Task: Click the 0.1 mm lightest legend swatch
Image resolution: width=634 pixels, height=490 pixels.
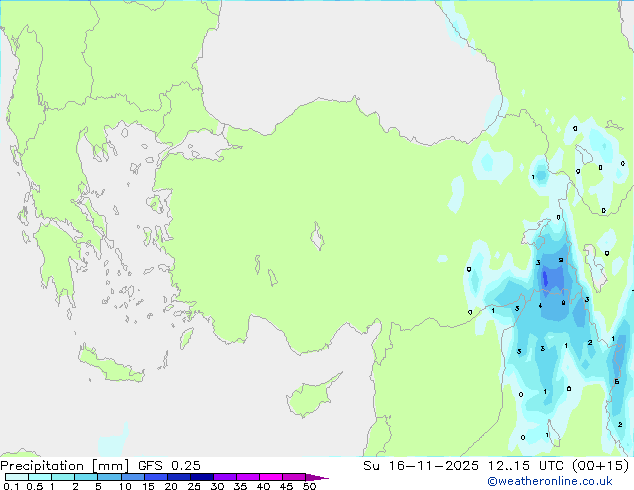Action: (x=14, y=478)
